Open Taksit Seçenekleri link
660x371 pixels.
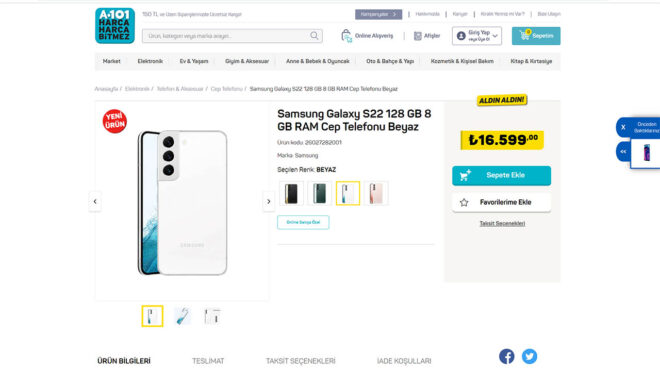click(502, 224)
